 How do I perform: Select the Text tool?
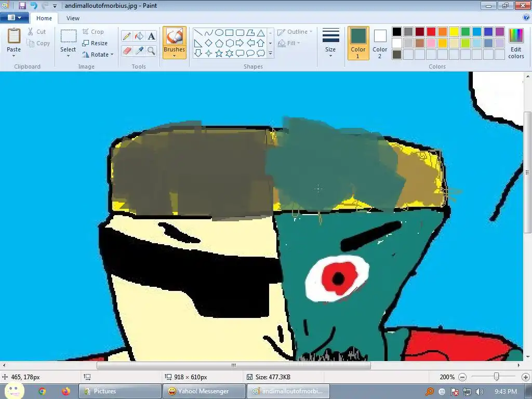(x=151, y=36)
